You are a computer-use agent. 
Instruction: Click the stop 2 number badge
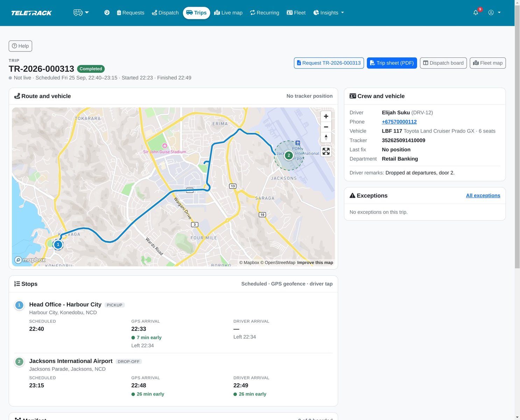click(19, 362)
